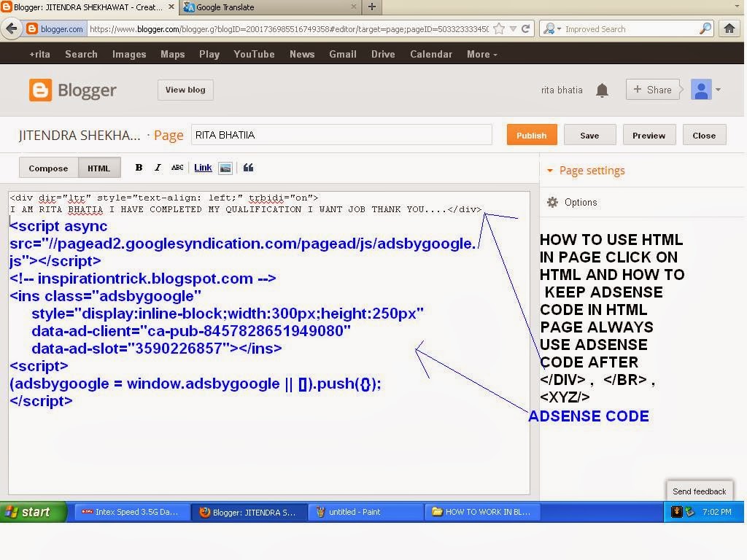Click the blogger.com site identity icon

click(x=31, y=29)
